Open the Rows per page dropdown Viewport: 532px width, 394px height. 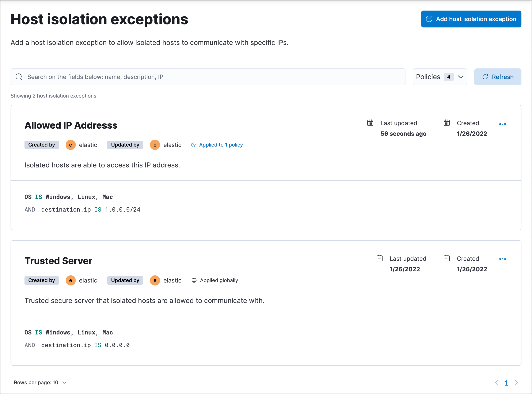tap(40, 382)
